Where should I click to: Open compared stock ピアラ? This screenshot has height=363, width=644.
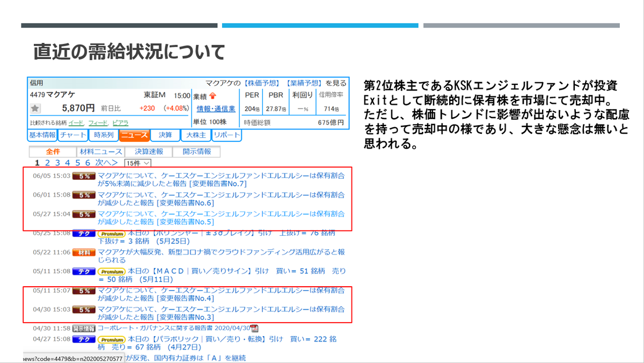coord(120,123)
